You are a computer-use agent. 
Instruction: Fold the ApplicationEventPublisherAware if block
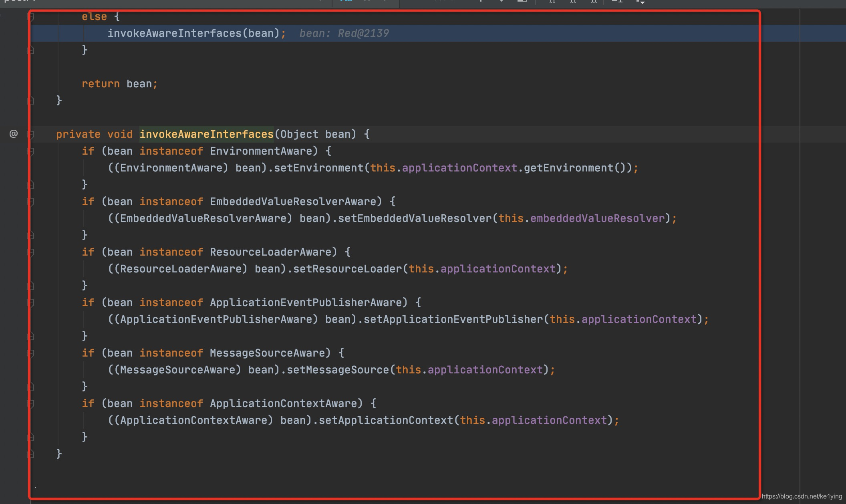[x=30, y=303]
